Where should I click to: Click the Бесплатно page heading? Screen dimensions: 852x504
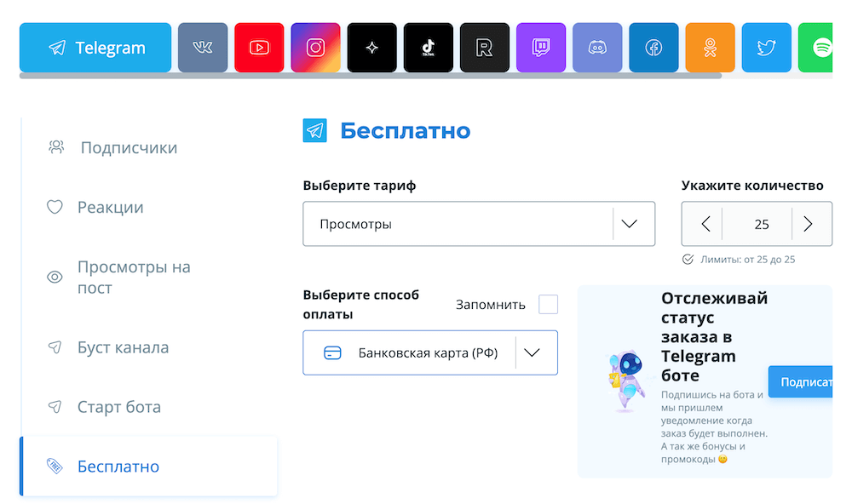coord(405,130)
